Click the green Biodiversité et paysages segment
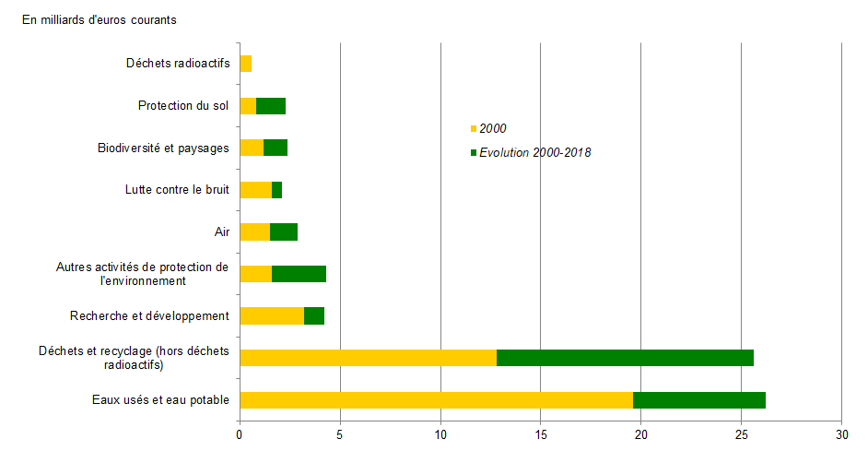This screenshot has width=868, height=451. 276,148
